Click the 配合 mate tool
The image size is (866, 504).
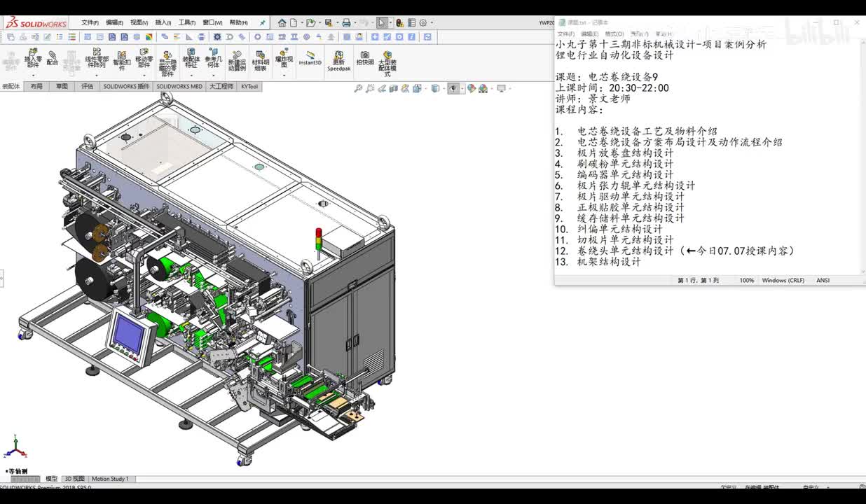tap(53, 59)
